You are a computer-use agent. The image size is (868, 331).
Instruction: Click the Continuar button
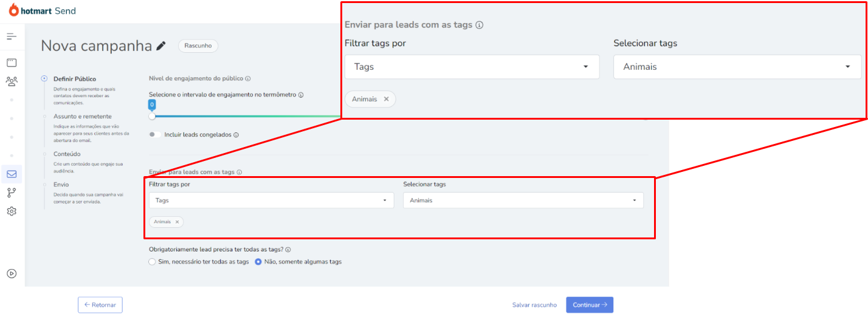coord(590,305)
